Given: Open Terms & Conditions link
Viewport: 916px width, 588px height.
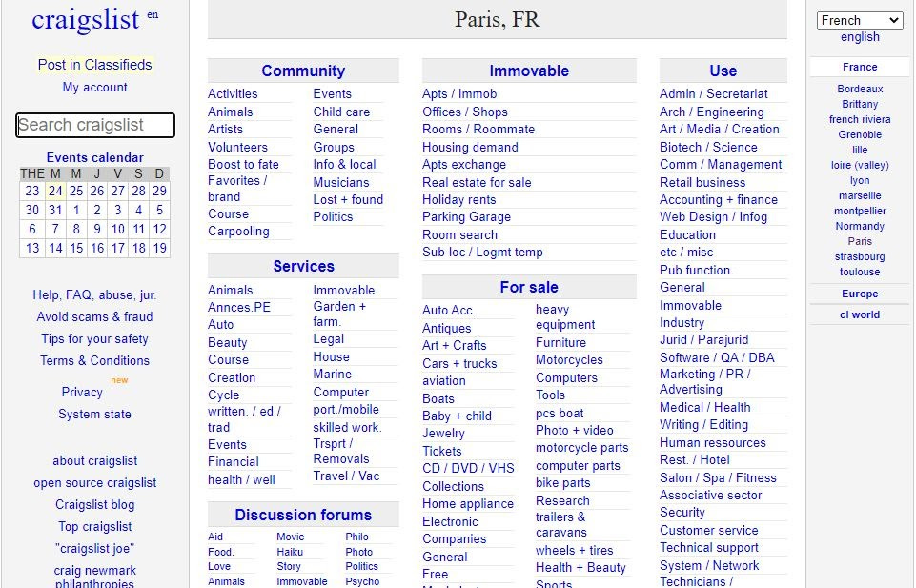Looking at the screenshot, I should tap(94, 360).
